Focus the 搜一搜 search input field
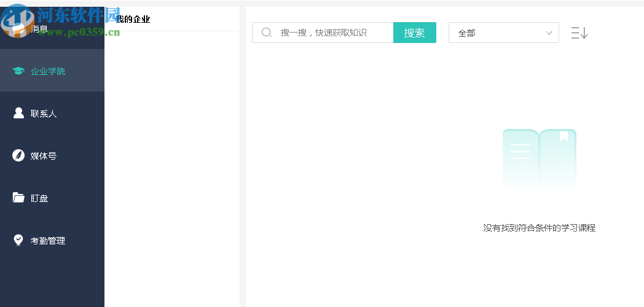This screenshot has width=644, height=307. [323, 33]
